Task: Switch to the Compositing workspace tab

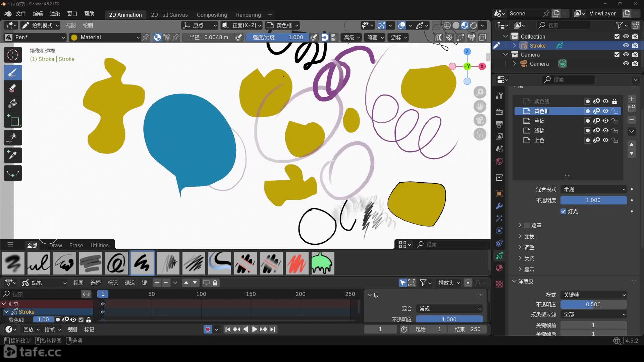Action: pos(212,15)
